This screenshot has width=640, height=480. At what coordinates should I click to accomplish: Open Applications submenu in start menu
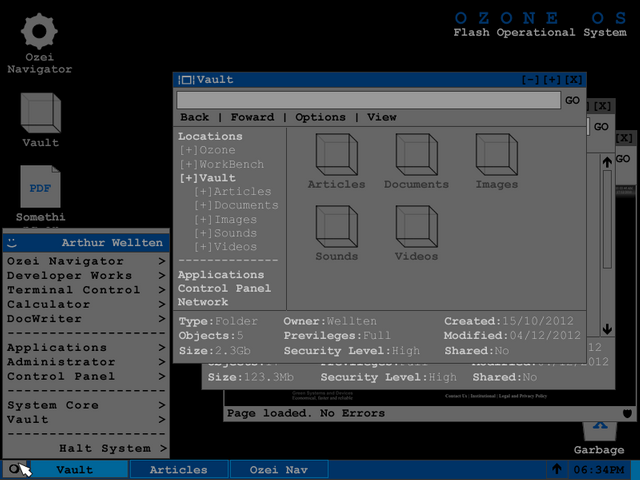coord(86,348)
